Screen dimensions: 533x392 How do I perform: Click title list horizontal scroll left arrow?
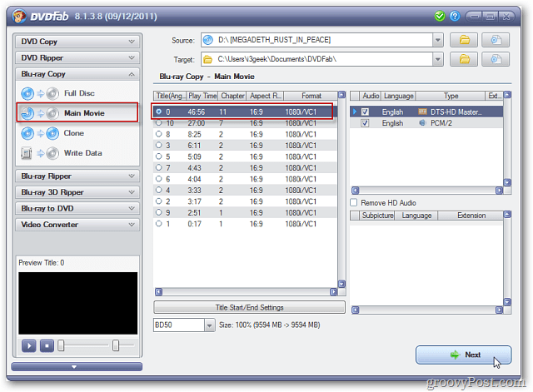point(158,292)
